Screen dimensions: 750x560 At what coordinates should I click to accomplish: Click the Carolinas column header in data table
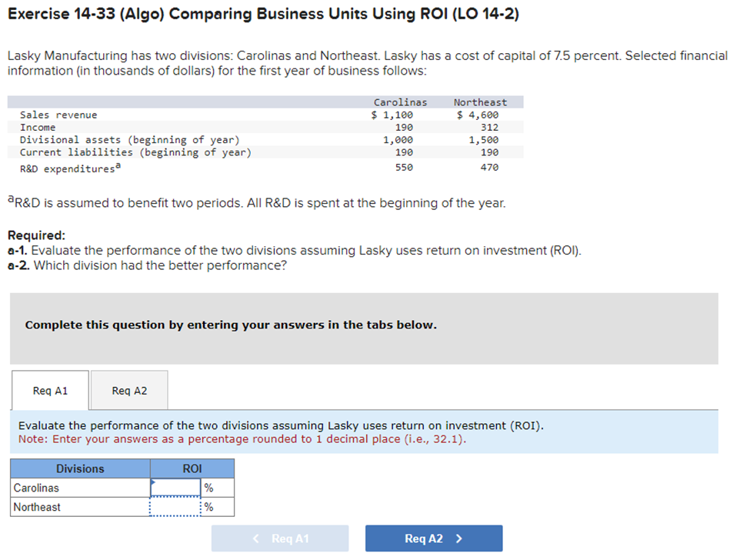[399, 102]
